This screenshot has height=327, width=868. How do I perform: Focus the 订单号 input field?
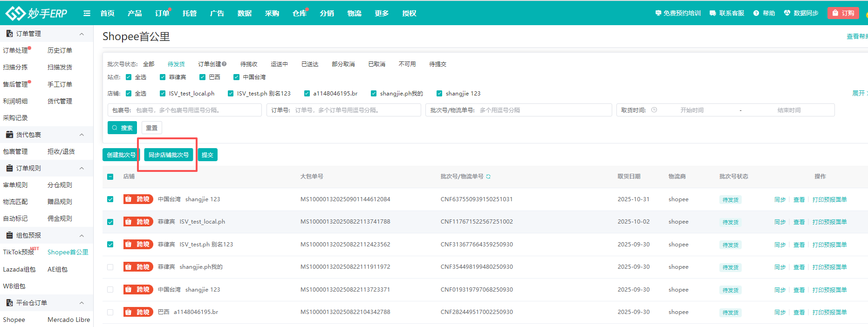tap(344, 110)
